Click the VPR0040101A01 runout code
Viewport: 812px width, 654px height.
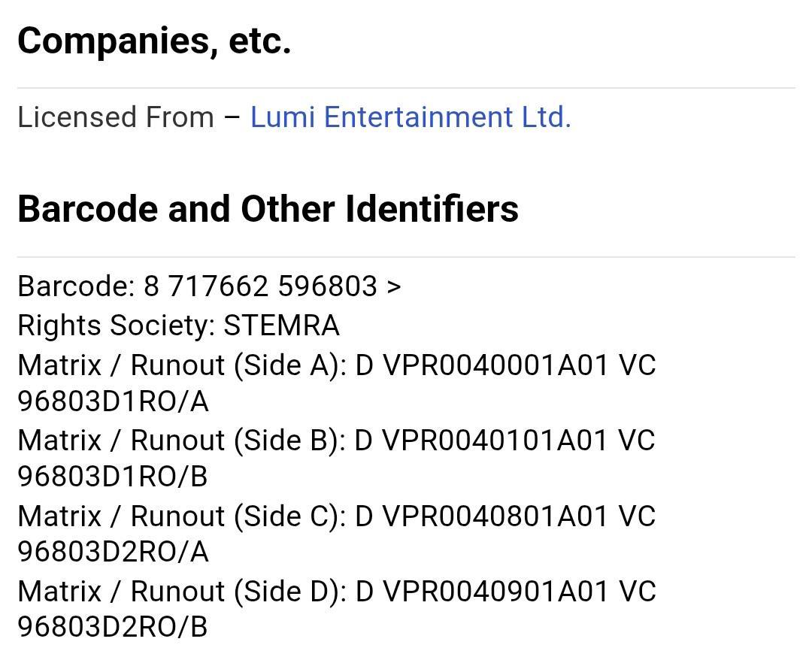coord(495,441)
